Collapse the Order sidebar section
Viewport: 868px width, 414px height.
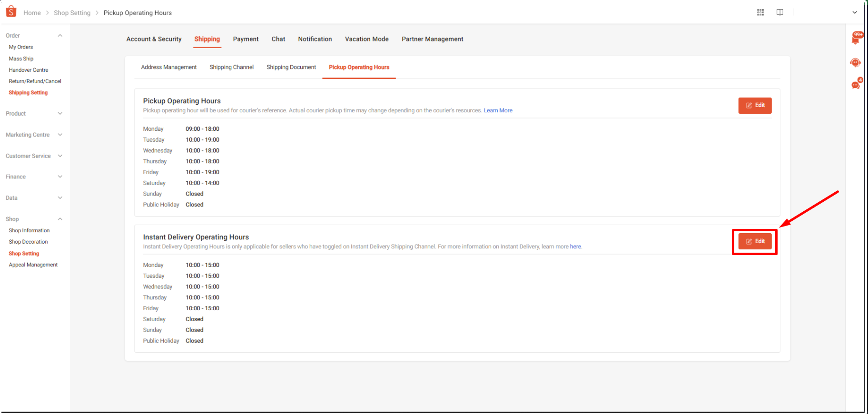click(60, 36)
